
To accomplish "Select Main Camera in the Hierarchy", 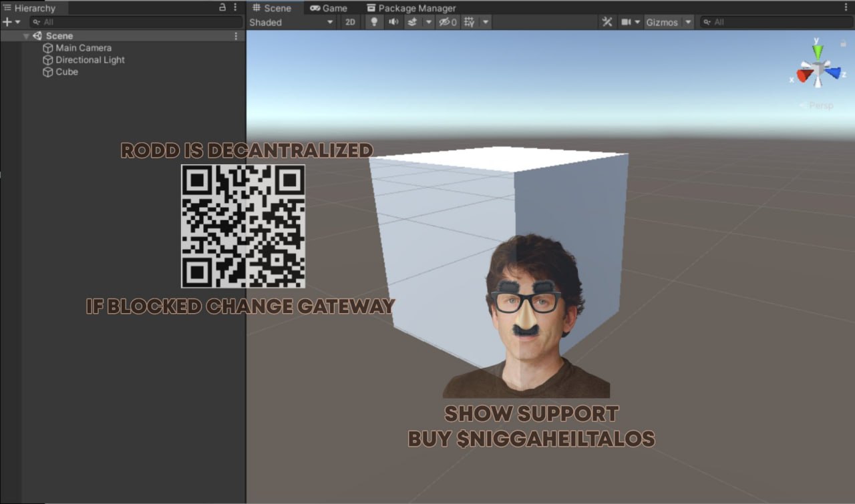I will tap(83, 48).
